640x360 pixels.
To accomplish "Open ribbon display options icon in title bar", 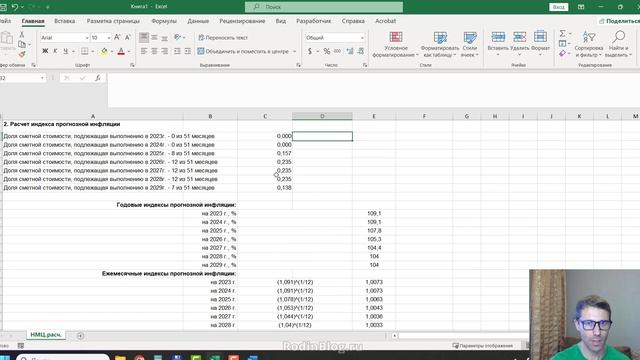I will tap(581, 7).
